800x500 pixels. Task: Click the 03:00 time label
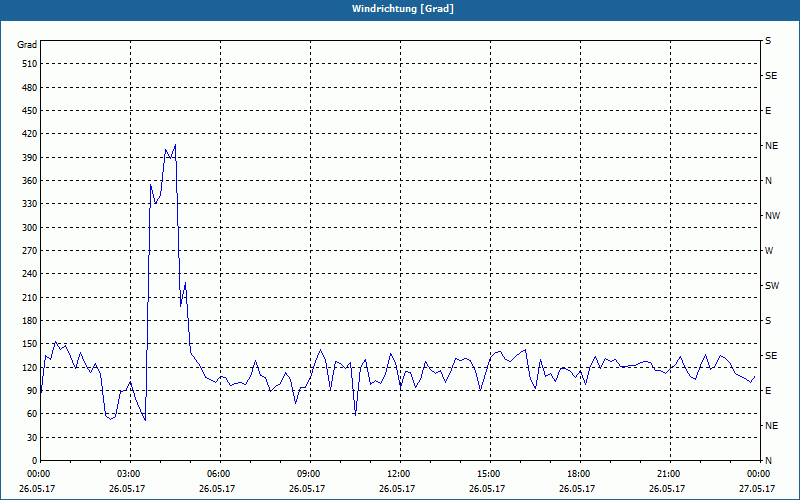[131, 474]
